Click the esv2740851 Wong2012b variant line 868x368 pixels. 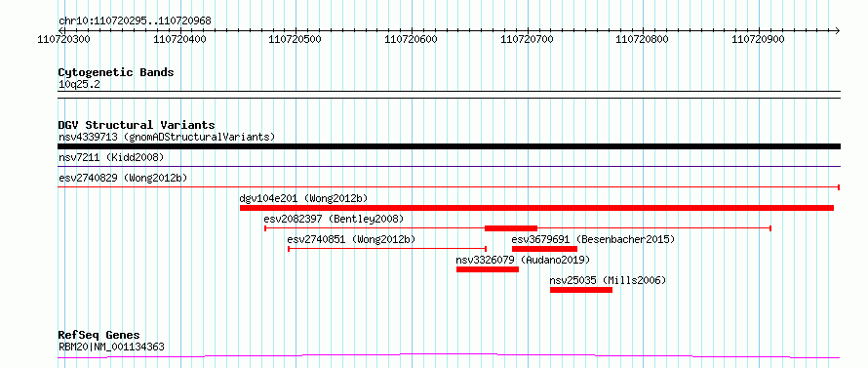click(x=387, y=249)
